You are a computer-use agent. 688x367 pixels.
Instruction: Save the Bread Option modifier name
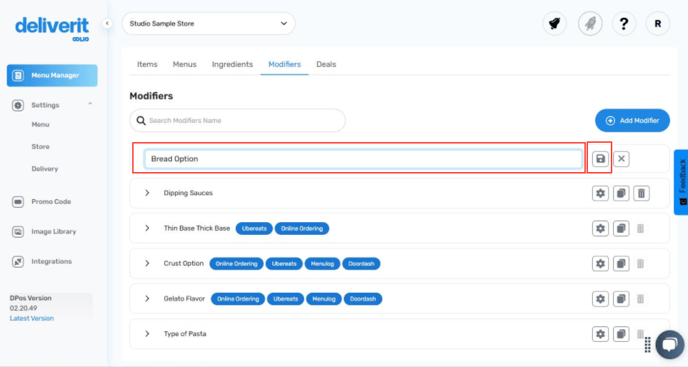pyautogui.click(x=600, y=158)
